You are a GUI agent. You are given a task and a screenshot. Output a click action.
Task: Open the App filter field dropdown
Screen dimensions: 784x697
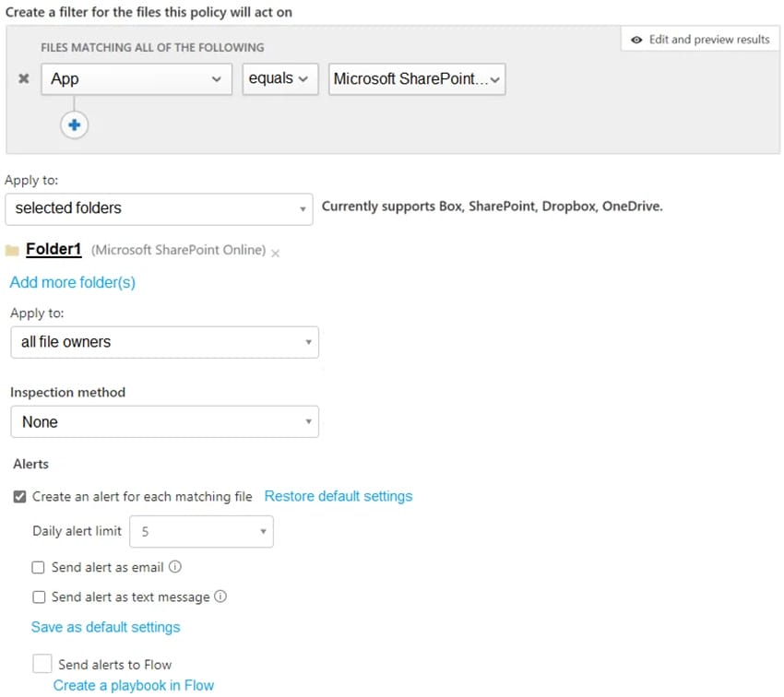click(137, 79)
